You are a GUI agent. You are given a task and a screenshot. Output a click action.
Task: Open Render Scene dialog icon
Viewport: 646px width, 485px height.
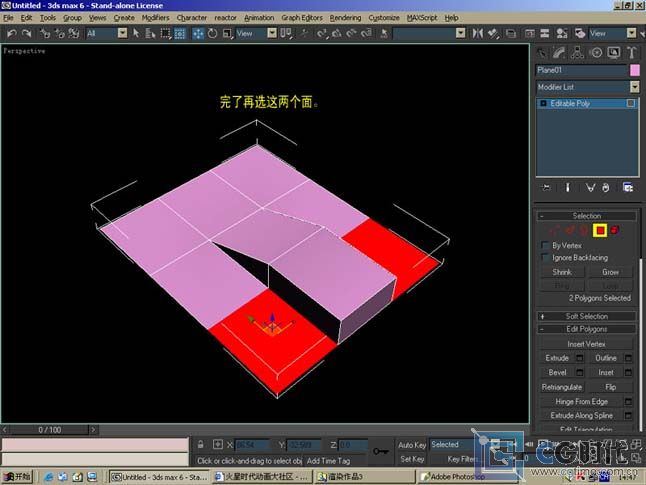580,33
